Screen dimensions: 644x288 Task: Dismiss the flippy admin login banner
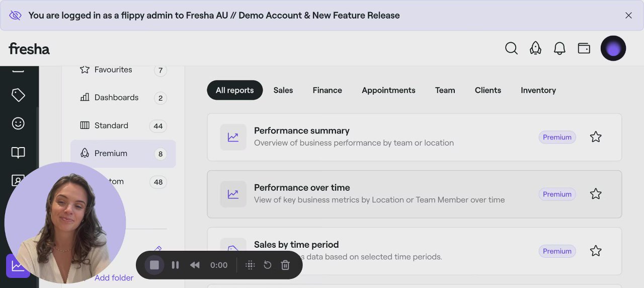click(628, 15)
